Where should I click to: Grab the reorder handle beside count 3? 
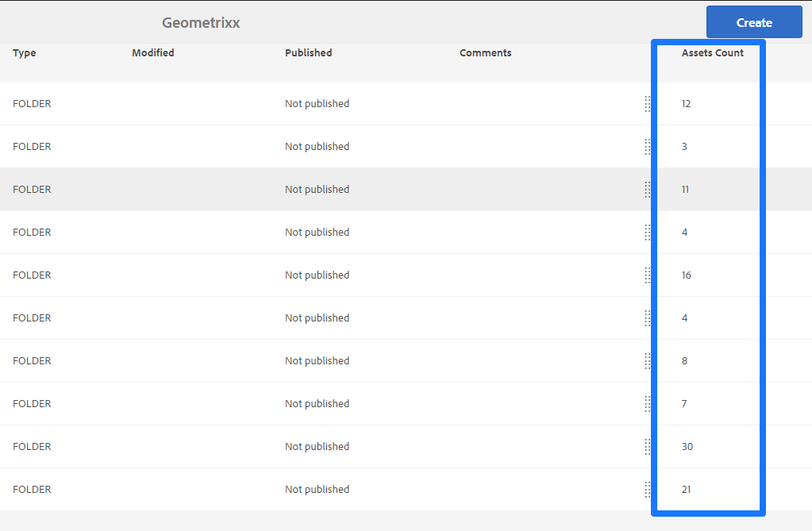[648, 147]
